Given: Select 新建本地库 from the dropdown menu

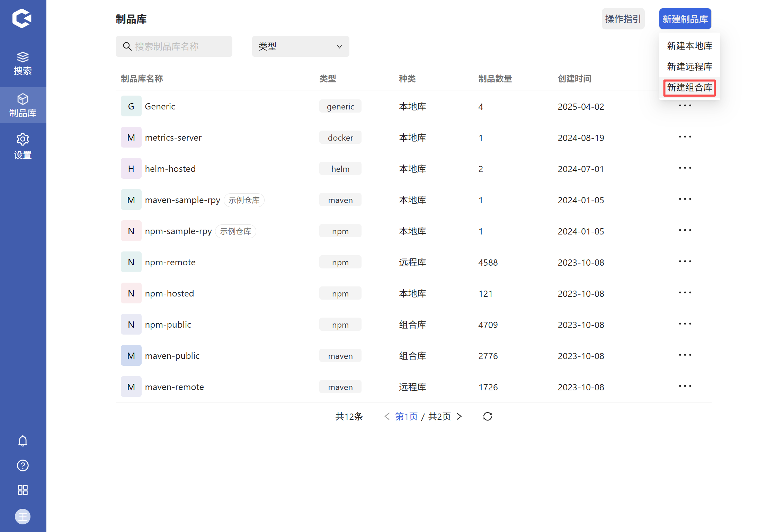Looking at the screenshot, I should tap(689, 46).
